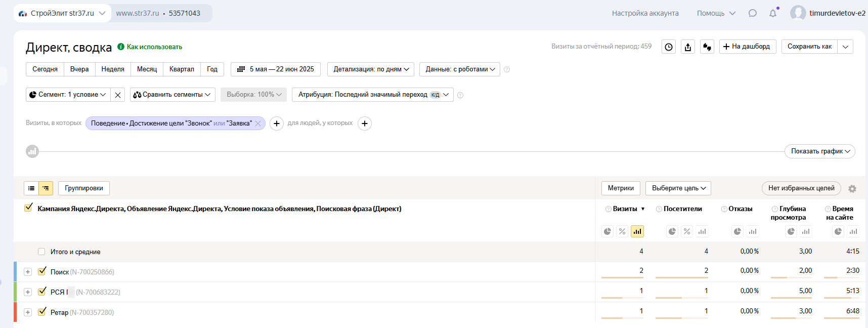Expand the Поиск campaign row
868x328 pixels.
(x=28, y=272)
